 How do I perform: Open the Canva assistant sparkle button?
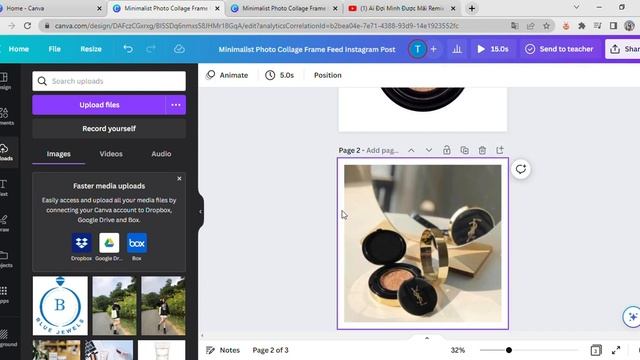coord(632,317)
